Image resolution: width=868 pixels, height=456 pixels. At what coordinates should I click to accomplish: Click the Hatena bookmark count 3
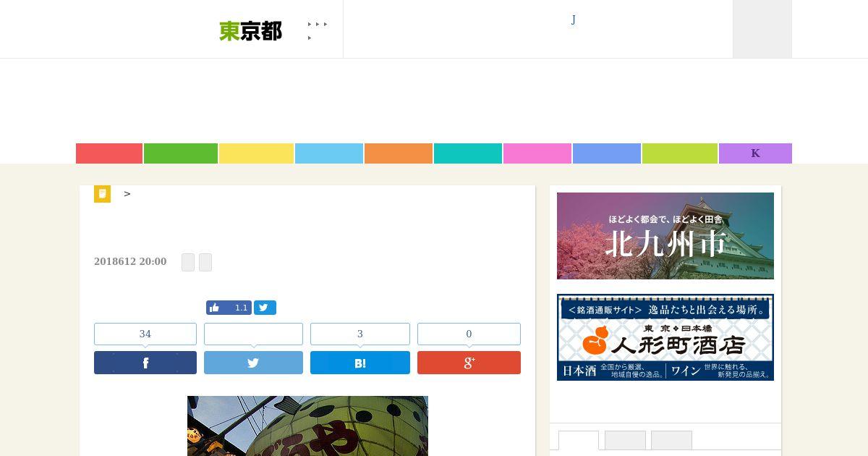(360, 334)
